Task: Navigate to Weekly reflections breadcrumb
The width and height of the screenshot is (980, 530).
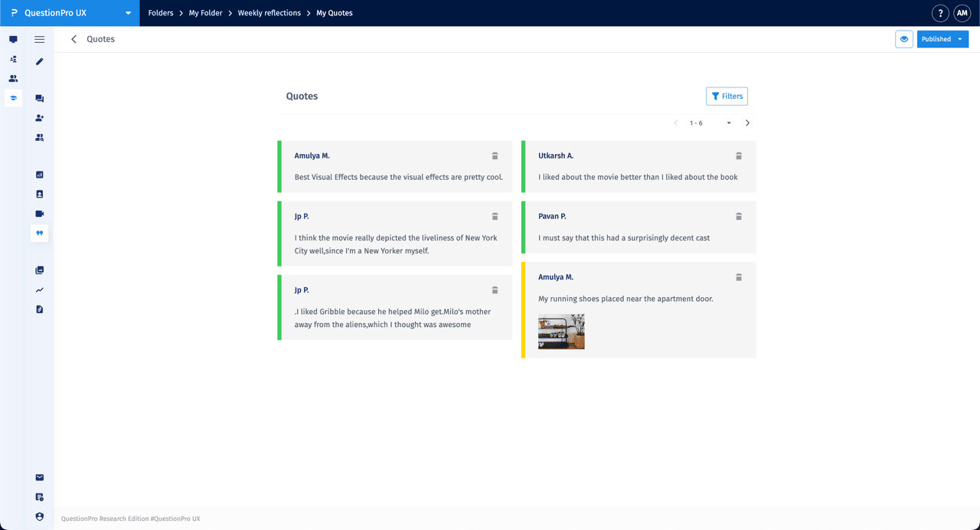Action: [x=269, y=13]
